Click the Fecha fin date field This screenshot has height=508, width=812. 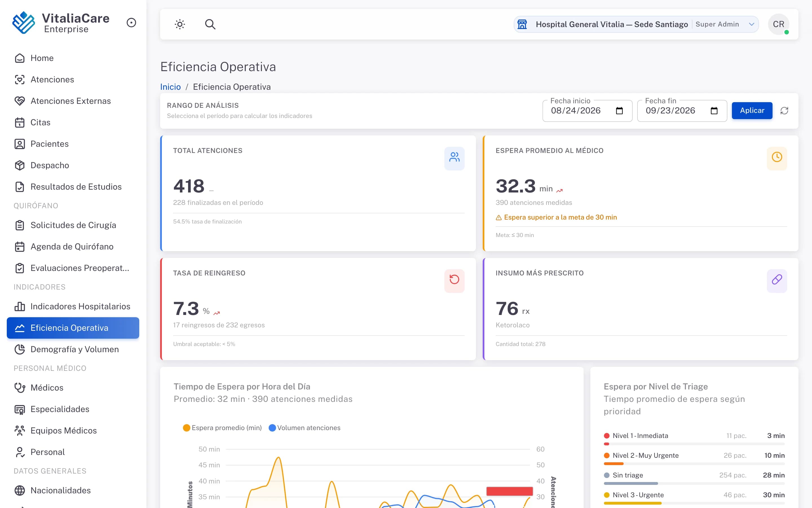click(682, 111)
